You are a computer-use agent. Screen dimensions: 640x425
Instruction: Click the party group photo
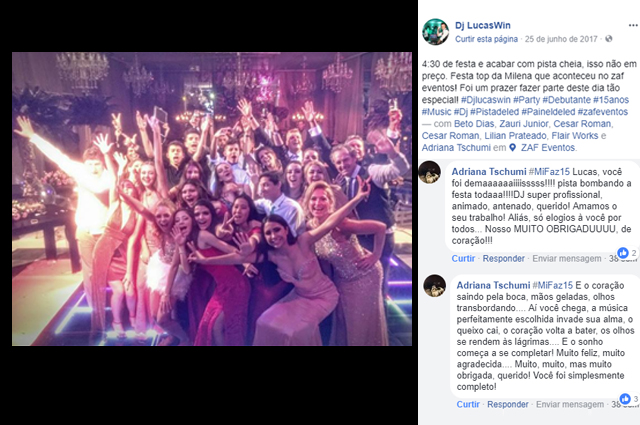212,199
